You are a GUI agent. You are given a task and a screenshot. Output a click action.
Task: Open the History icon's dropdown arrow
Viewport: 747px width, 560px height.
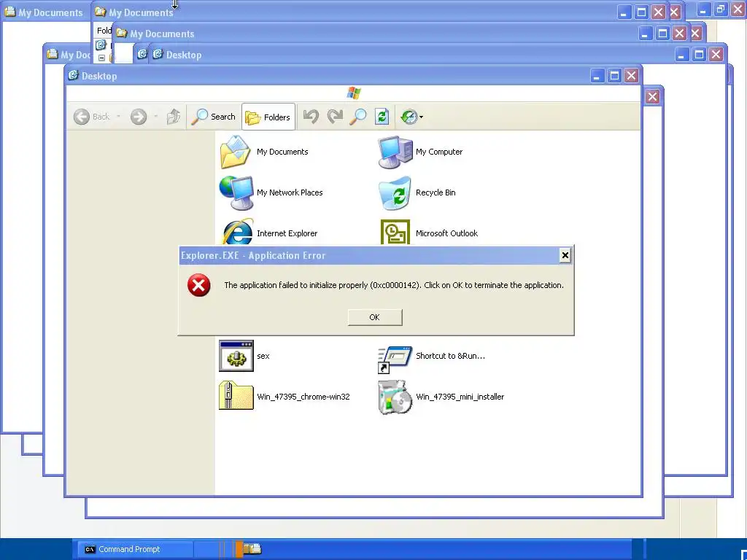point(421,117)
